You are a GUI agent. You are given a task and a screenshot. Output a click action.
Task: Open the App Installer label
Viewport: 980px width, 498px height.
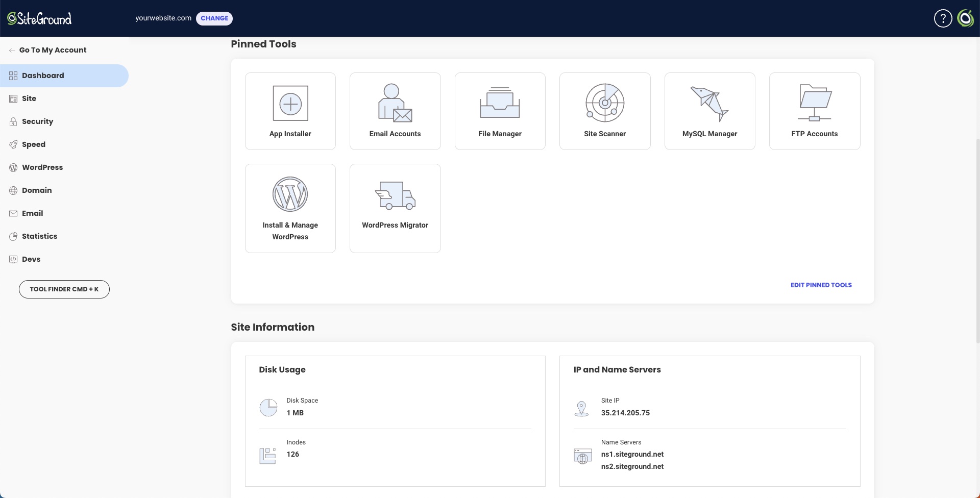(290, 134)
